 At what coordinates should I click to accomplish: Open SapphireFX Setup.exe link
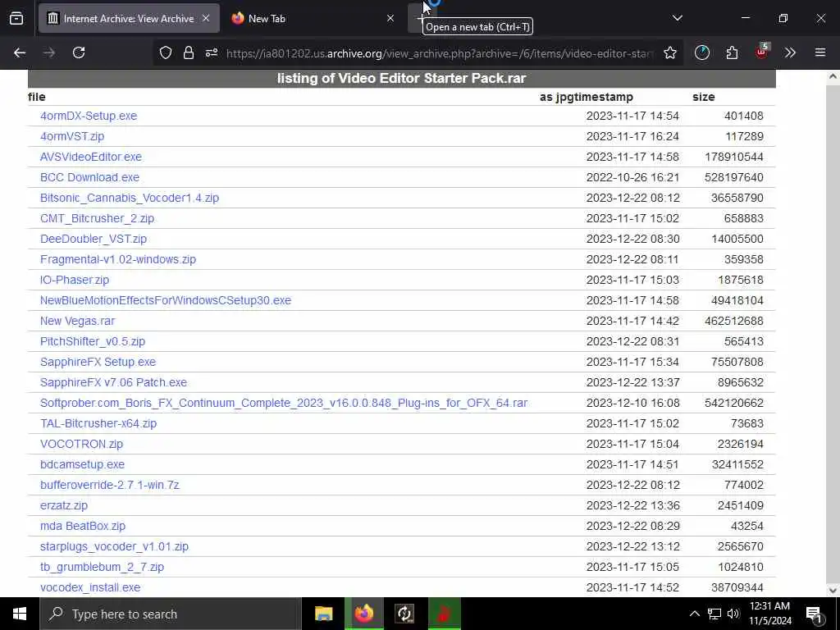pos(98,362)
